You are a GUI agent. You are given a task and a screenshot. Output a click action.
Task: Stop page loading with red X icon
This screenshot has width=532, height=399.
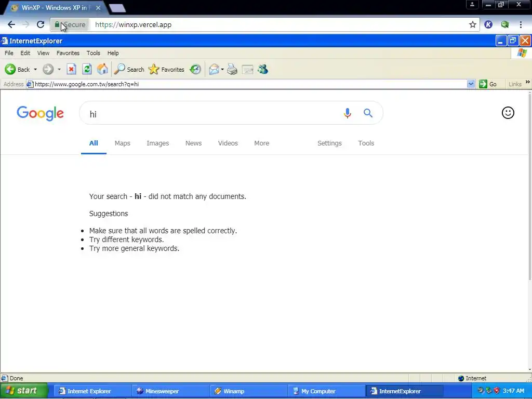coord(71,70)
